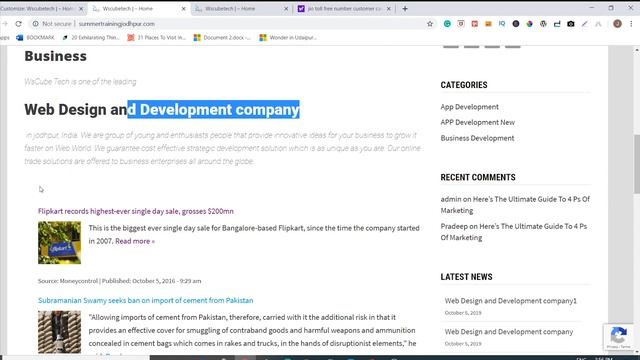Viewport: 640px width, 360px height.
Task: Open the colorful pinwheel extension icon
Action: coord(529,24)
